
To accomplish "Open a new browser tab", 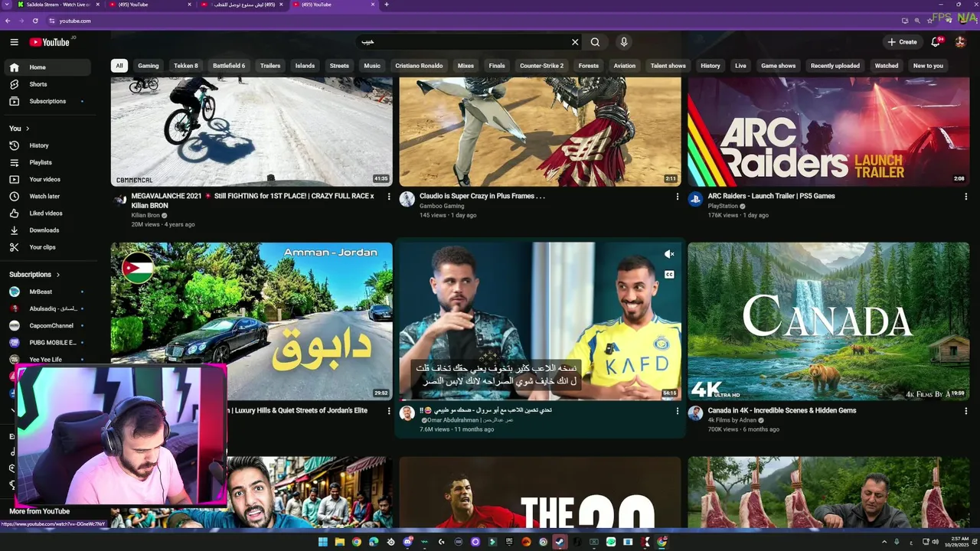I will tap(386, 5).
